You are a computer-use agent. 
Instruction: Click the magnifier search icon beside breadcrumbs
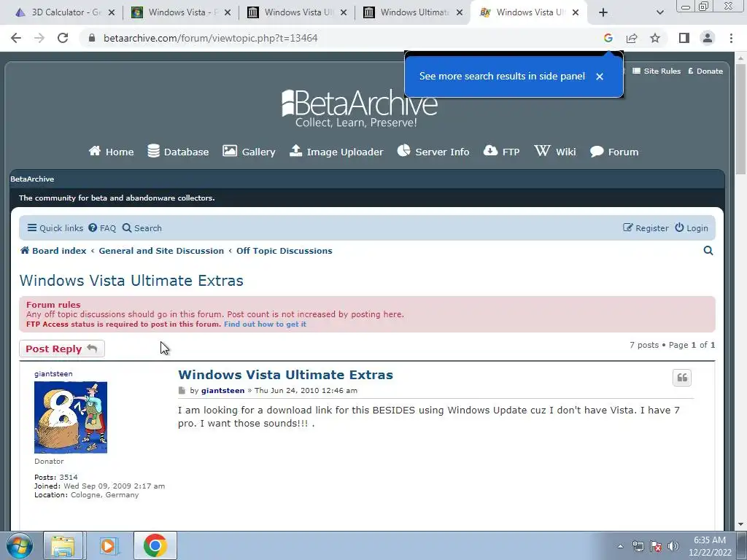pyautogui.click(x=708, y=251)
